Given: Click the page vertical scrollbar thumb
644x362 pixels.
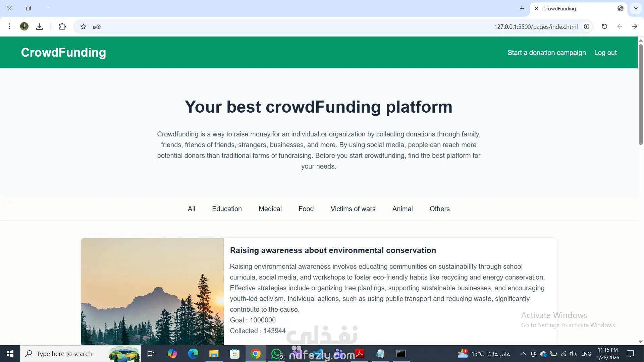Looking at the screenshot, I should click(641, 94).
